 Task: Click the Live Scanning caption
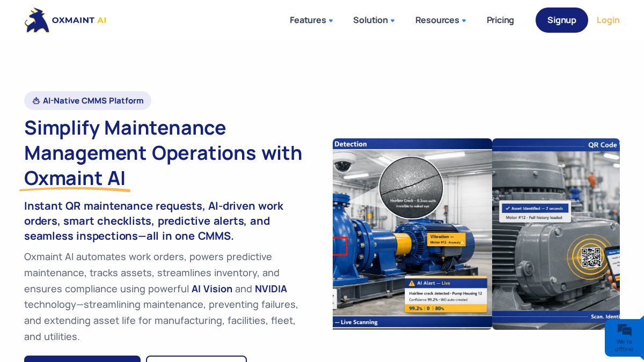tap(356, 322)
